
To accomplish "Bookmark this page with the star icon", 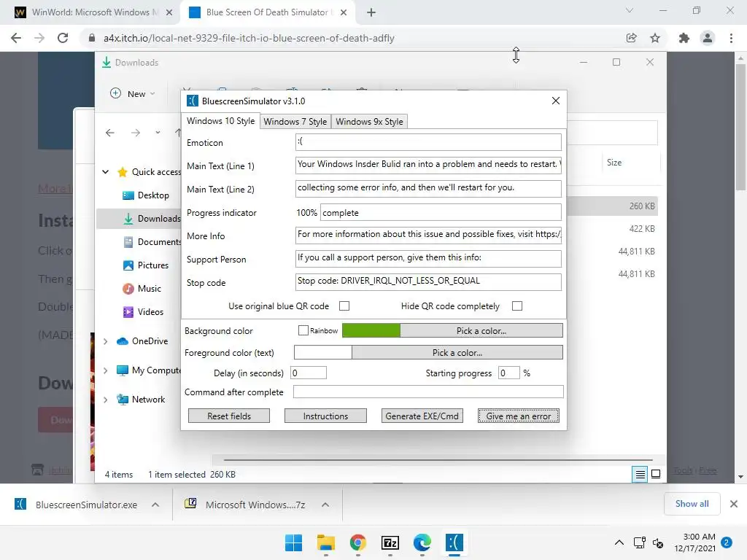I will pyautogui.click(x=655, y=38).
